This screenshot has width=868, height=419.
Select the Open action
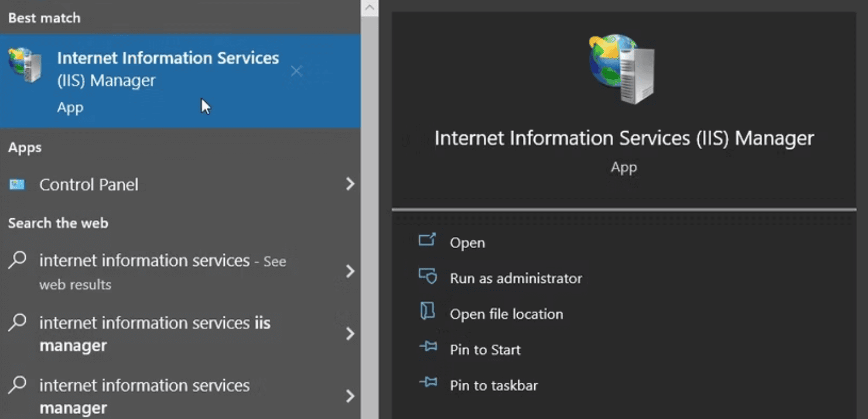467,243
